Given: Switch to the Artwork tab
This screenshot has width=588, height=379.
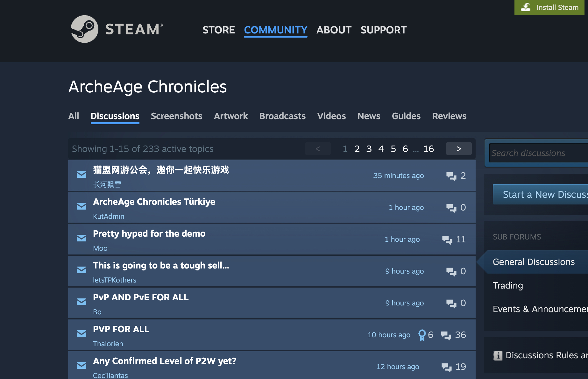Looking at the screenshot, I should pyautogui.click(x=231, y=116).
